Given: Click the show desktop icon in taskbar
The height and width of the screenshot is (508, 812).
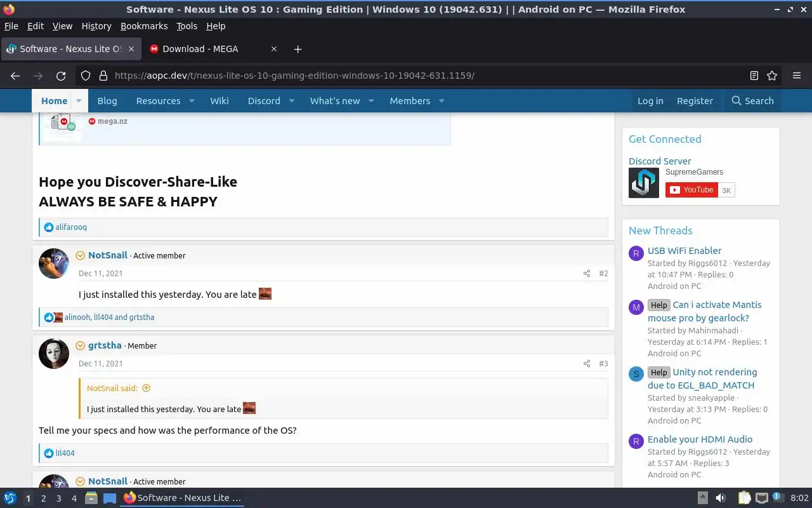Looking at the screenshot, I should pos(110,498).
